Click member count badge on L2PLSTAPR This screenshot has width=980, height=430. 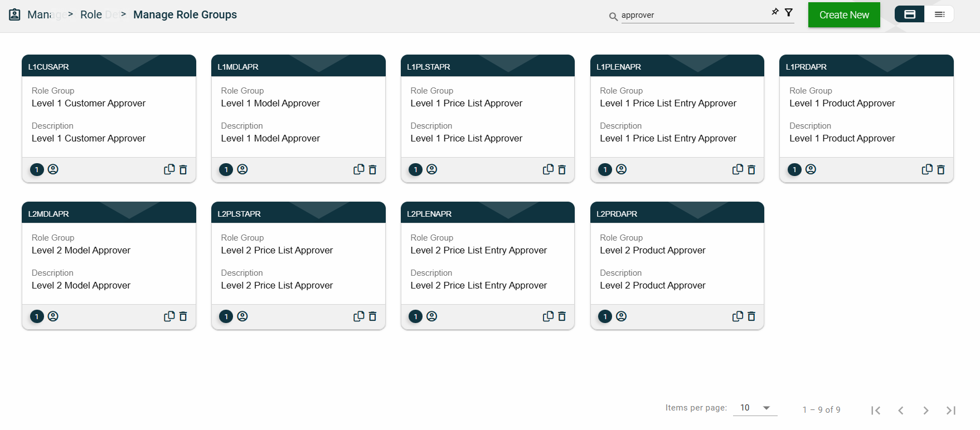tap(226, 316)
